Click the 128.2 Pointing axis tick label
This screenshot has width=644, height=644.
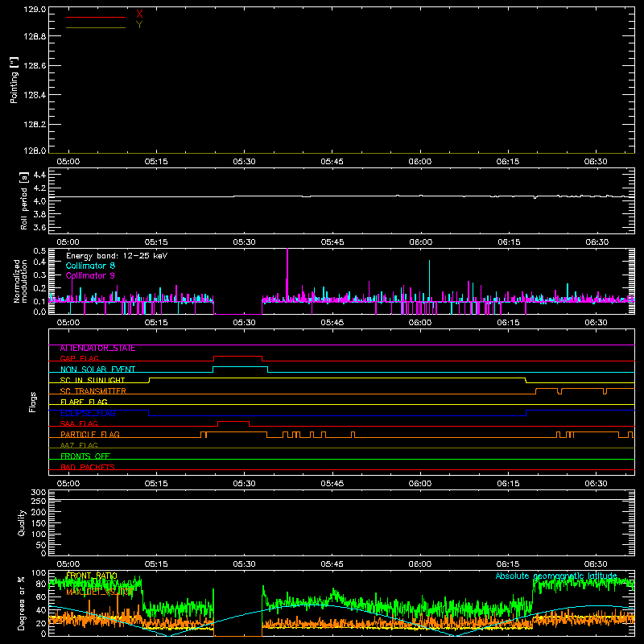35,125
